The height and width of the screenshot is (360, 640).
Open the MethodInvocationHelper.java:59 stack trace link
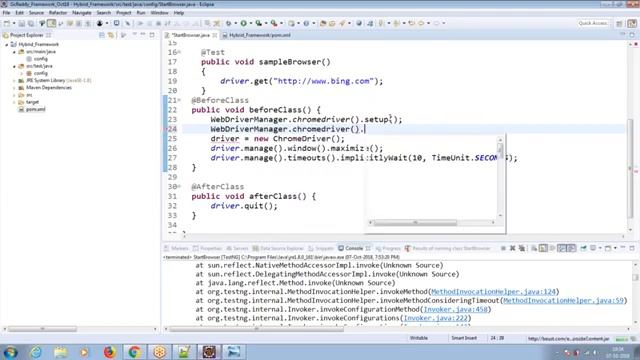(x=563, y=300)
